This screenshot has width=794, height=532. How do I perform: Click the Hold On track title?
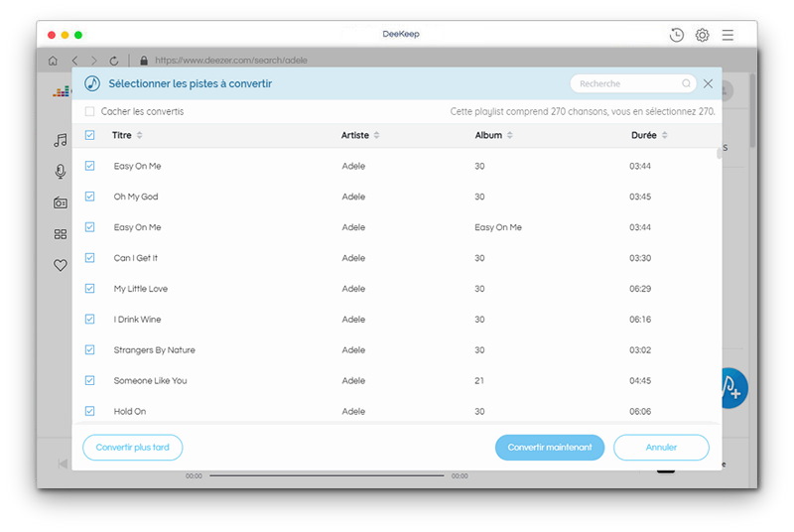(x=130, y=412)
